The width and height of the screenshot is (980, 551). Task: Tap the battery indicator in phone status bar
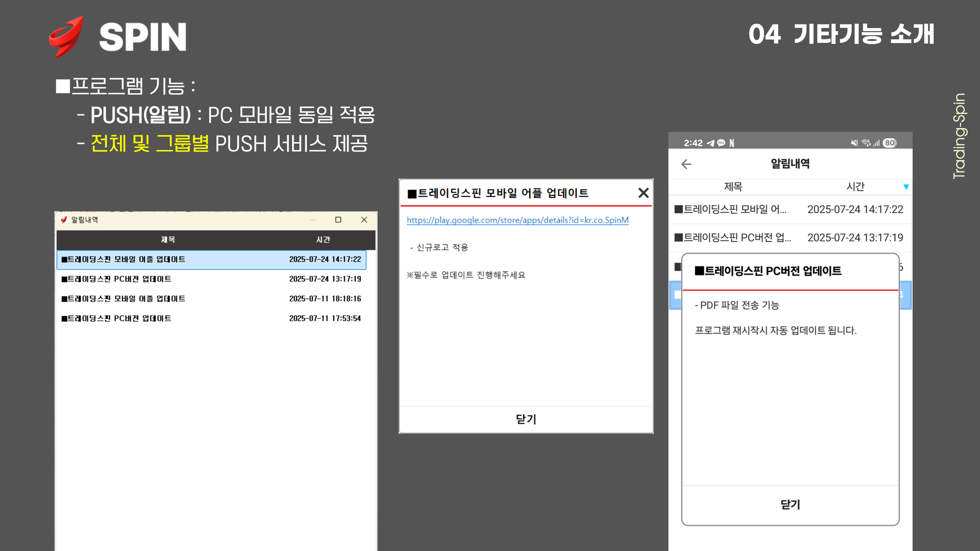(x=890, y=143)
